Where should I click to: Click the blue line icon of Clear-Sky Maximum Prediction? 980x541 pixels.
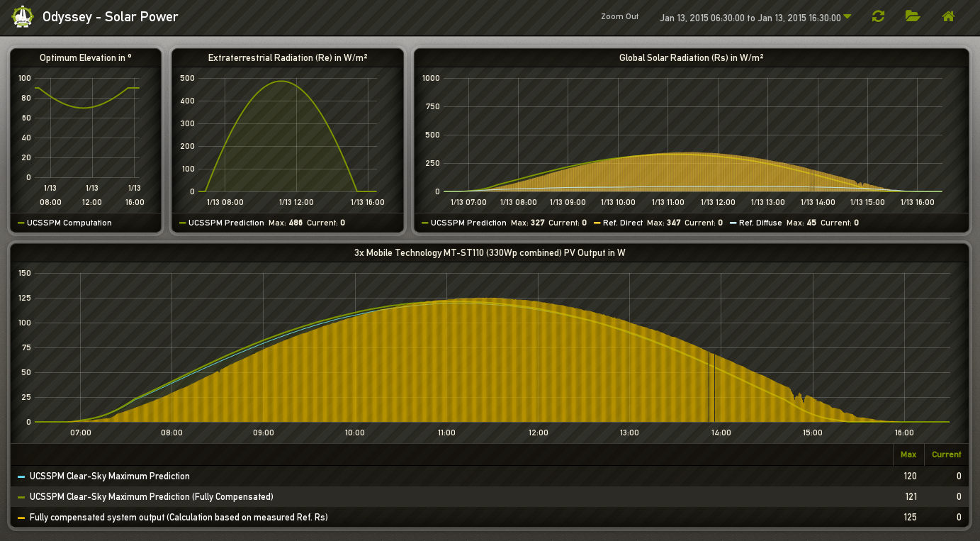pyautogui.click(x=21, y=477)
